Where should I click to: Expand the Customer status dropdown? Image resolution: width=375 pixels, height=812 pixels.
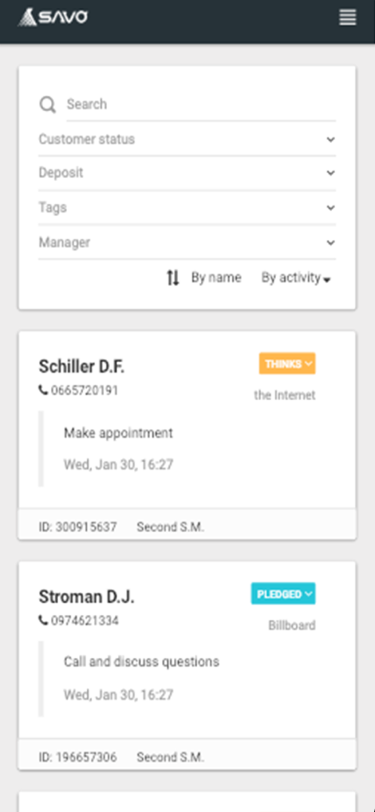(187, 139)
